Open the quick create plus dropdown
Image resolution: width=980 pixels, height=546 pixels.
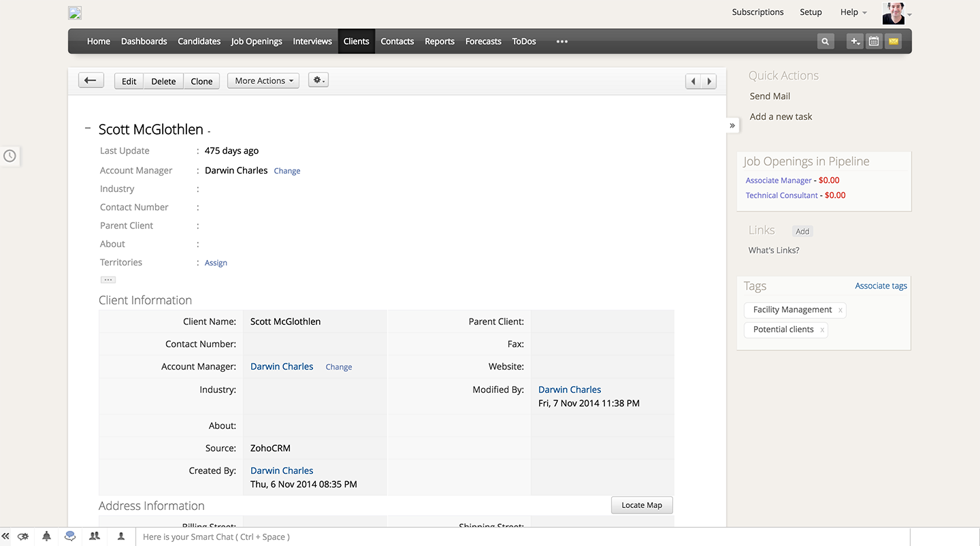click(854, 42)
